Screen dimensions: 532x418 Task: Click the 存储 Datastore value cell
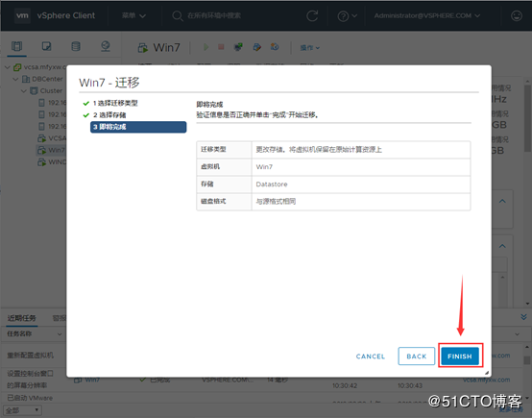361,184
